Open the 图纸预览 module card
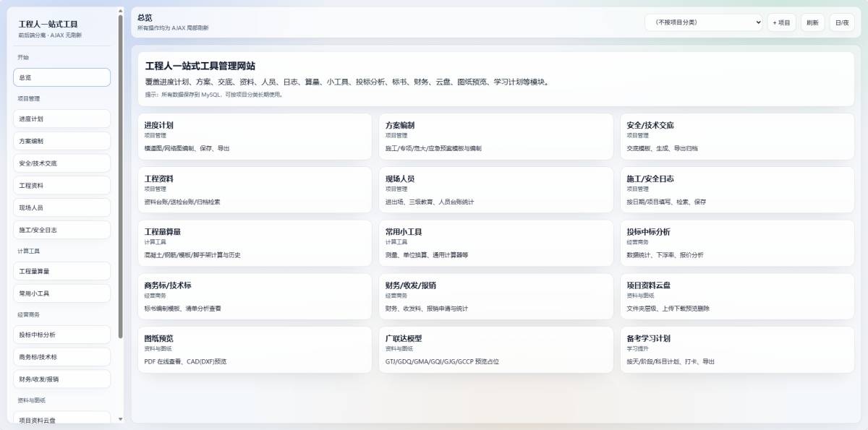The height and width of the screenshot is (430, 868). point(254,349)
